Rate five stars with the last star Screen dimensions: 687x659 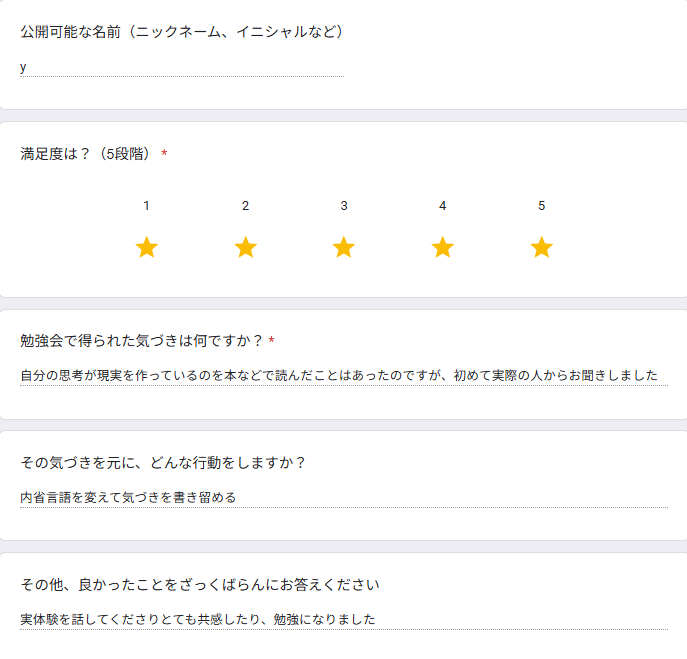click(541, 247)
